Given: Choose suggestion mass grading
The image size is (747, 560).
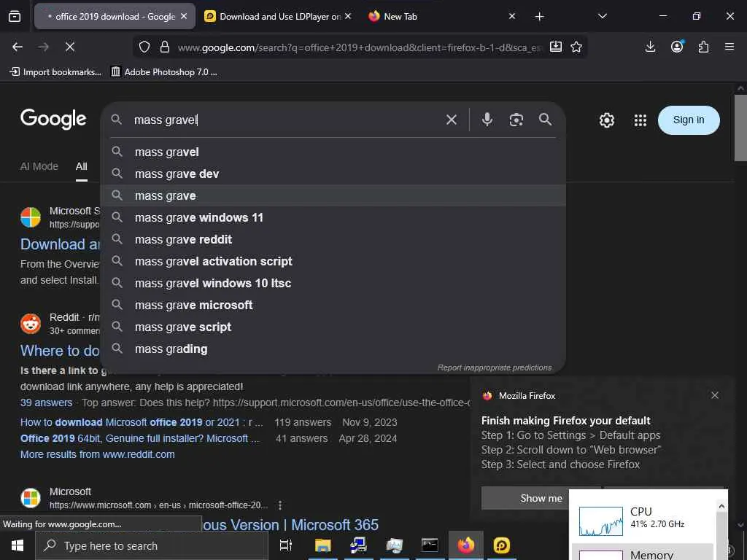Looking at the screenshot, I should click(333, 349).
